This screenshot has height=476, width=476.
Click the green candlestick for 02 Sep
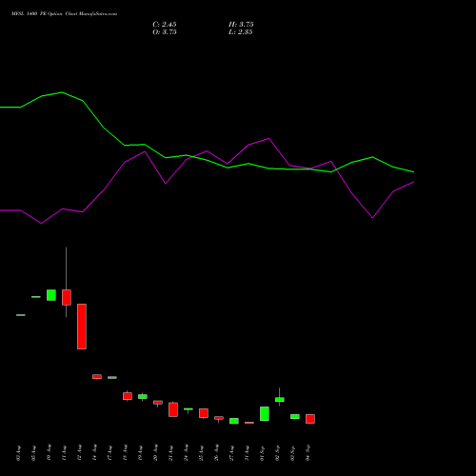280,400
